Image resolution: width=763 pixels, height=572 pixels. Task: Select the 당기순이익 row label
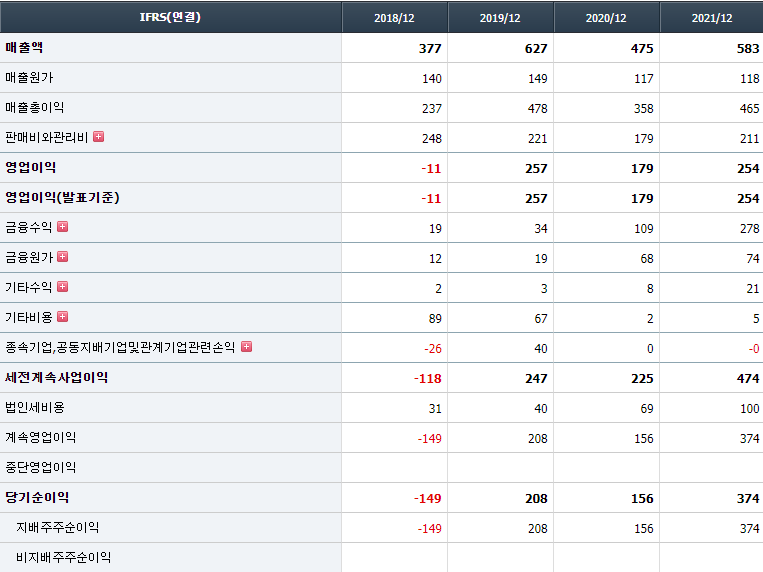pyautogui.click(x=37, y=497)
